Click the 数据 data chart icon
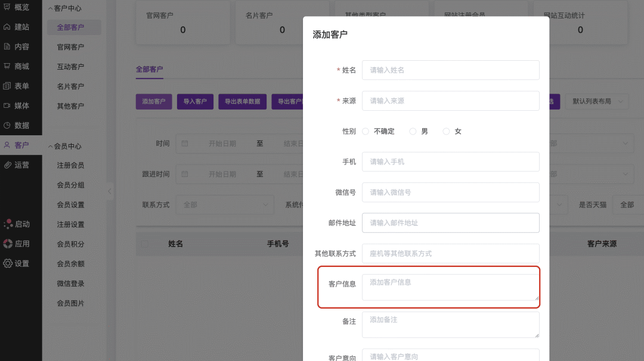This screenshot has height=361, width=644. tap(7, 125)
